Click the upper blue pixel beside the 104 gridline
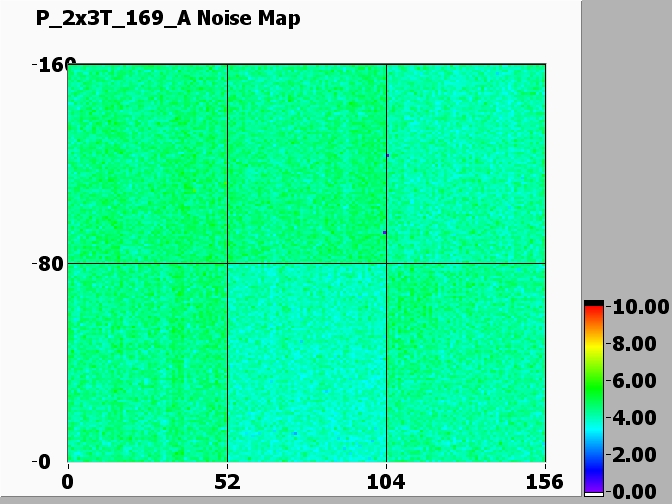The image size is (672, 504). 387,155
